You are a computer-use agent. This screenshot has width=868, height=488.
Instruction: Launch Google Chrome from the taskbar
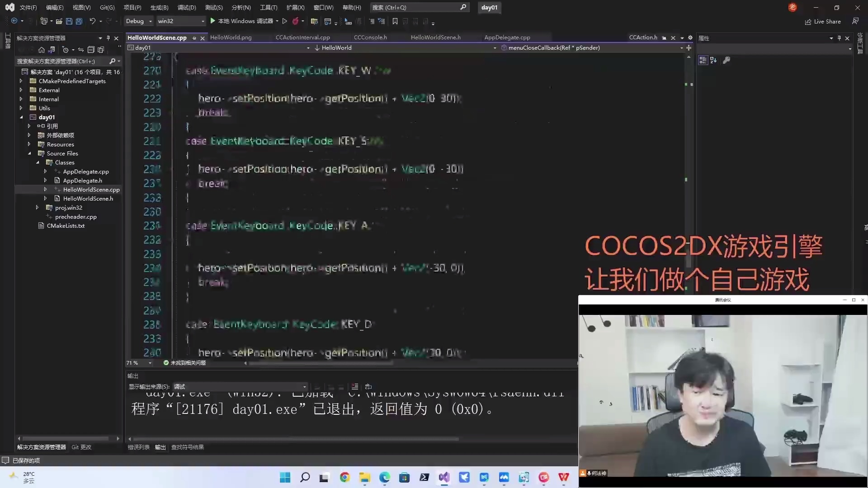[344, 477]
